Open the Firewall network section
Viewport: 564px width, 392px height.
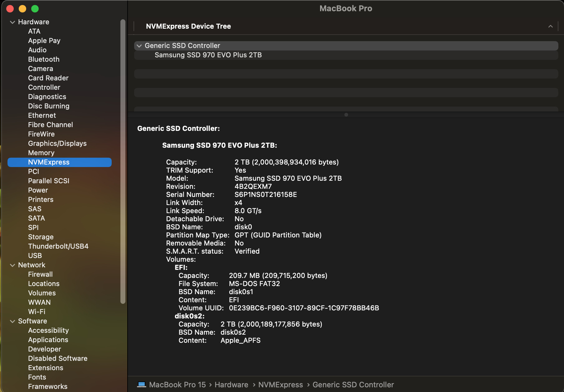(41, 274)
